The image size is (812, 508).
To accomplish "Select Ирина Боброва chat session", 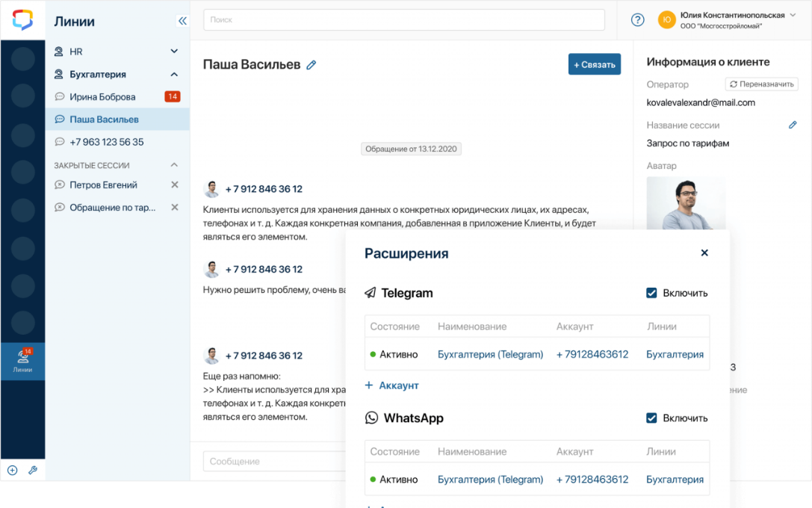I will [102, 96].
